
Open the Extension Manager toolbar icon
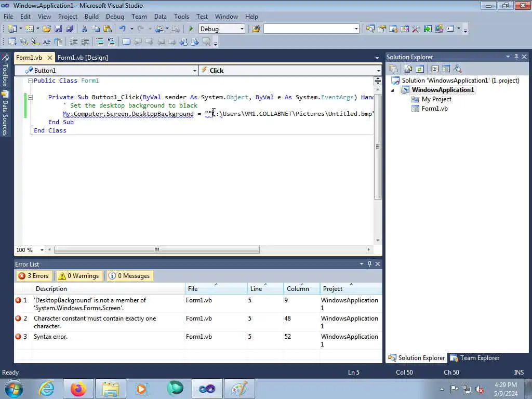(438, 29)
